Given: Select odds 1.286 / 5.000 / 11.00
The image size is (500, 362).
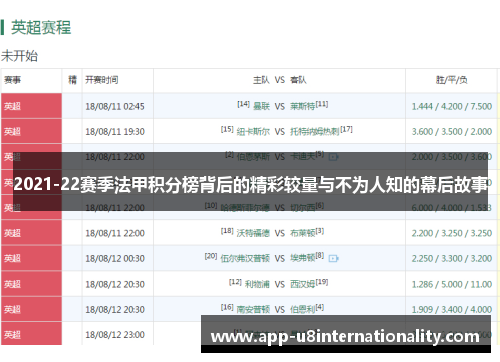Looking at the screenshot, I should [452, 284].
